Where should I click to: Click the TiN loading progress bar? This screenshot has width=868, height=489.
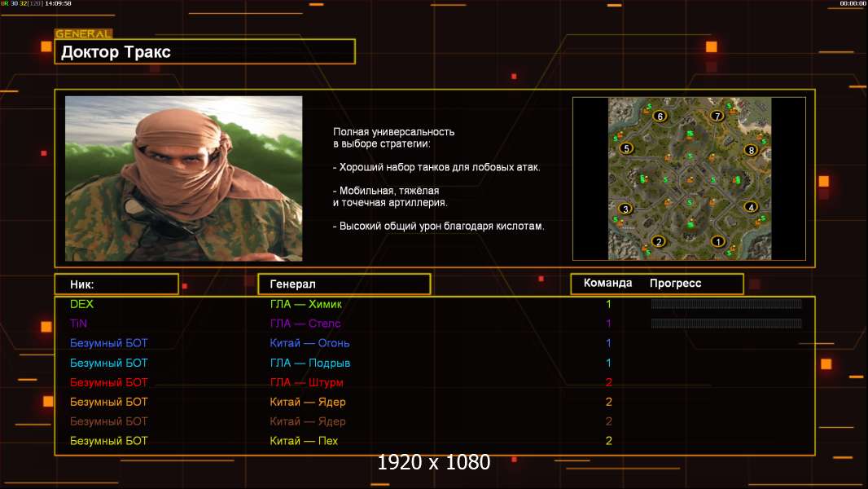(726, 324)
